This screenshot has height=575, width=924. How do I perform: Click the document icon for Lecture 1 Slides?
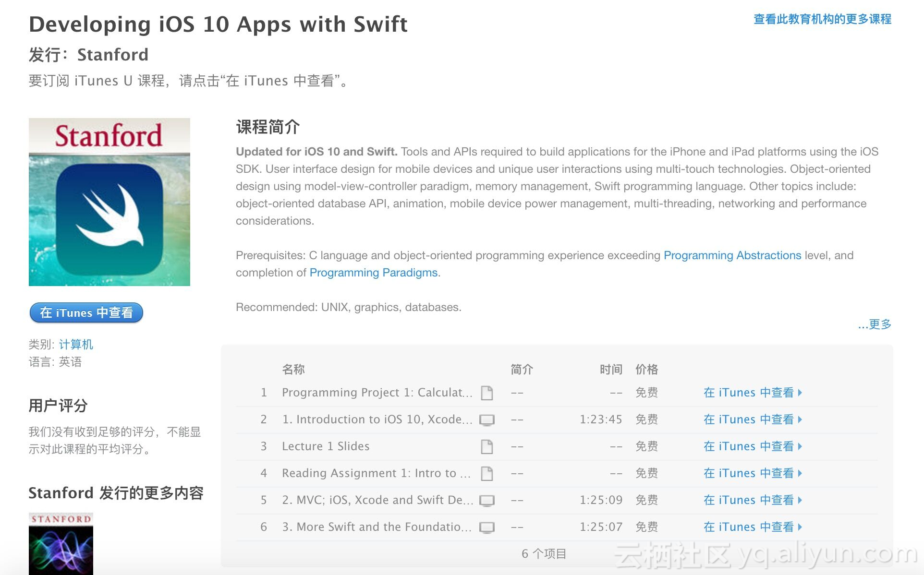pyautogui.click(x=487, y=446)
